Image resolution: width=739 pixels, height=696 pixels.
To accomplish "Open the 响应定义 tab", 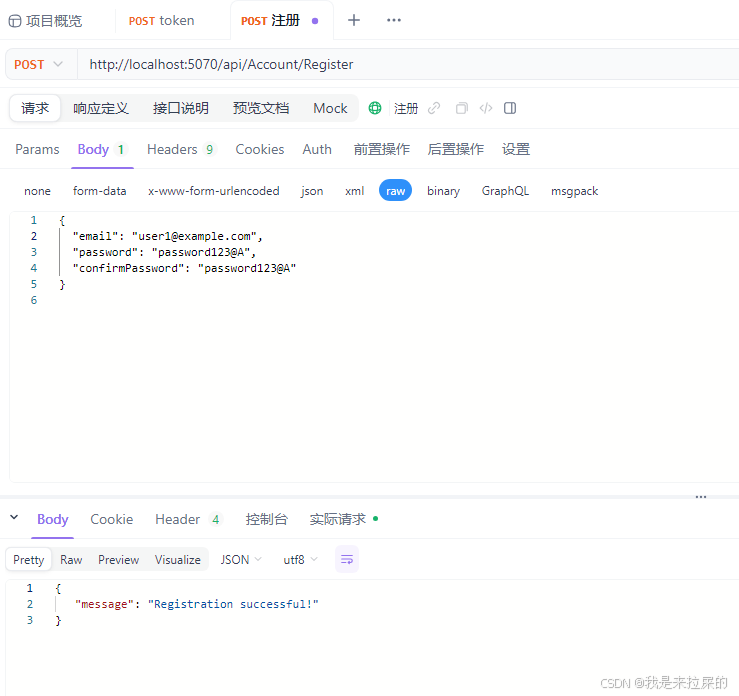I will [100, 108].
